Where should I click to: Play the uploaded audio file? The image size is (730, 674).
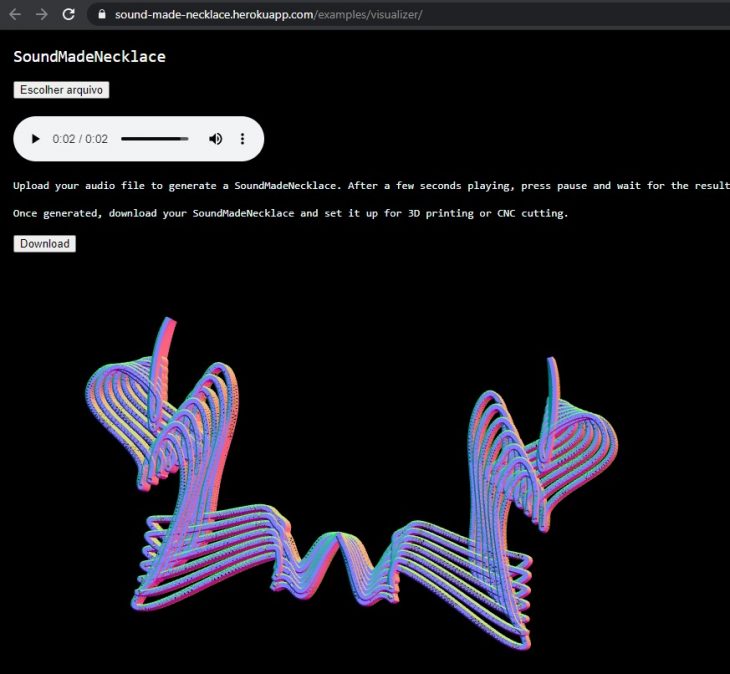[x=36, y=139]
